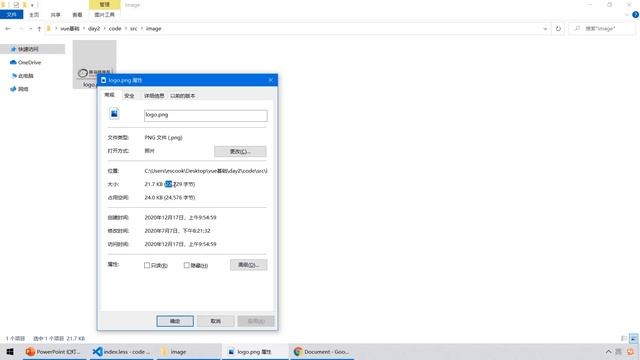Expand chevron after vue基础 in breadcrumb
Screen dimensions: 640x360
84,29
